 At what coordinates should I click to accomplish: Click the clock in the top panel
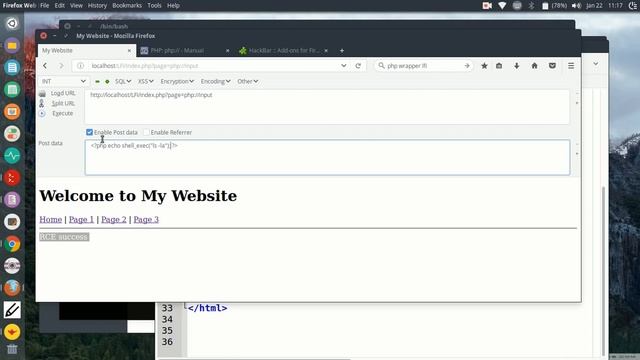615,6
